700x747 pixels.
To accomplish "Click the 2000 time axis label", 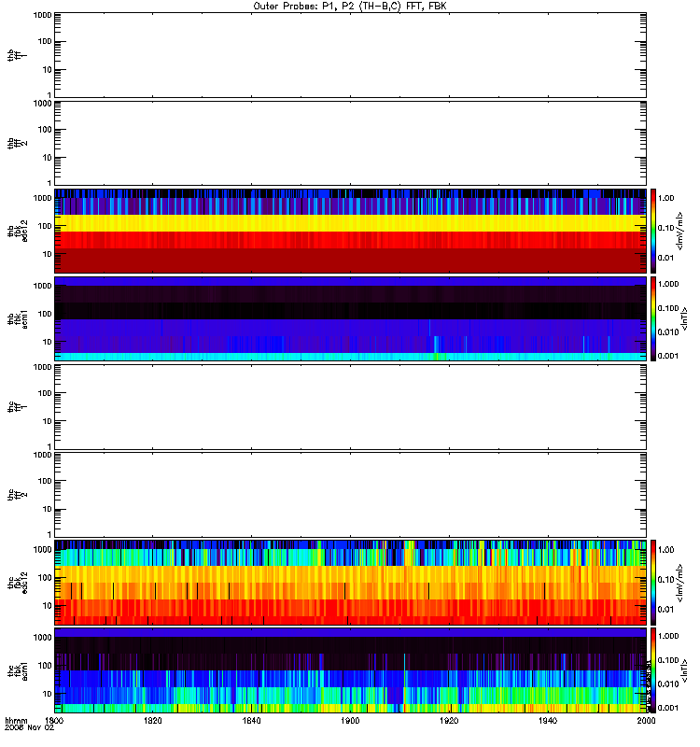I will tap(646, 720).
